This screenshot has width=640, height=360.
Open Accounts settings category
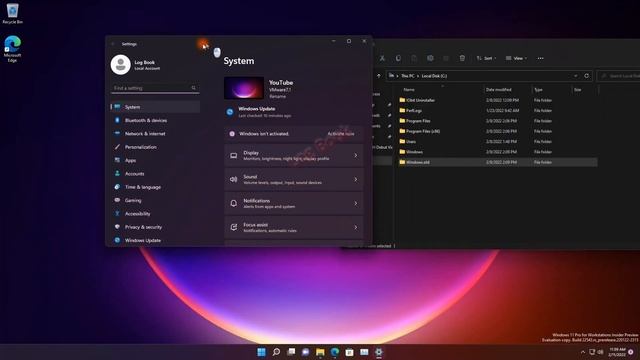click(x=155, y=173)
